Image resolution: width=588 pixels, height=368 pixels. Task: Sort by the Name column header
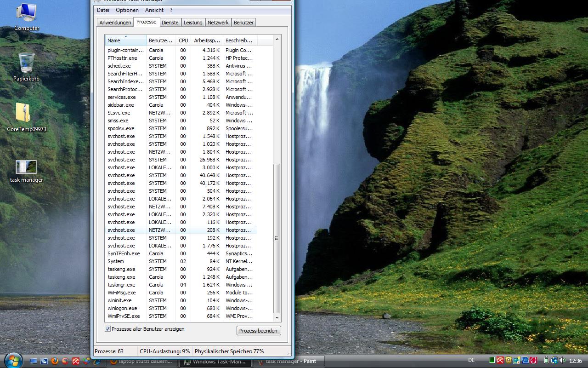(x=125, y=40)
